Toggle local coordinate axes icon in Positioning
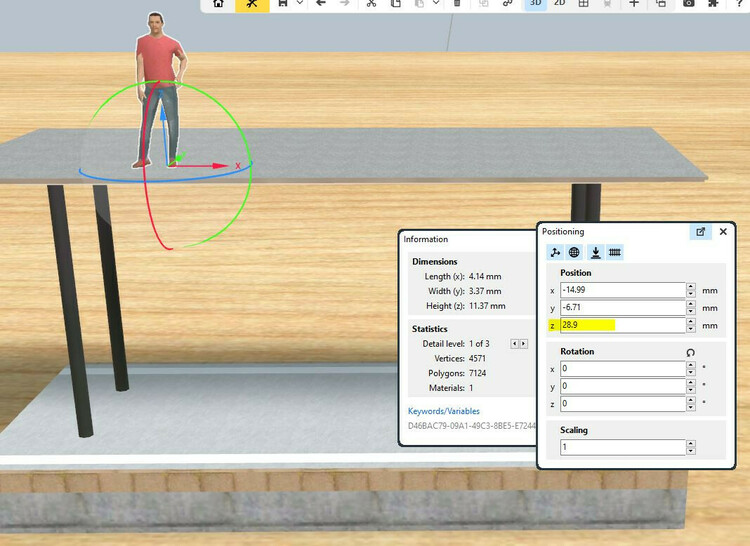 555,252
